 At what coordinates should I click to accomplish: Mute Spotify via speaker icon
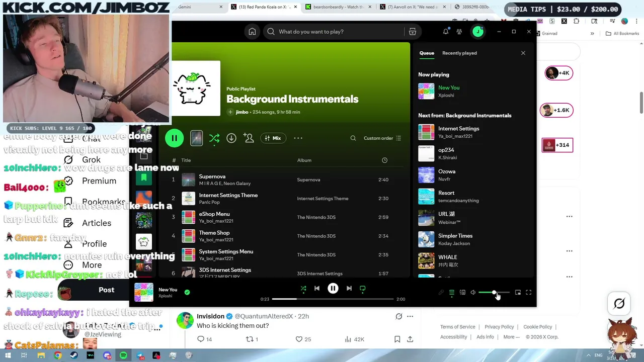point(473,293)
